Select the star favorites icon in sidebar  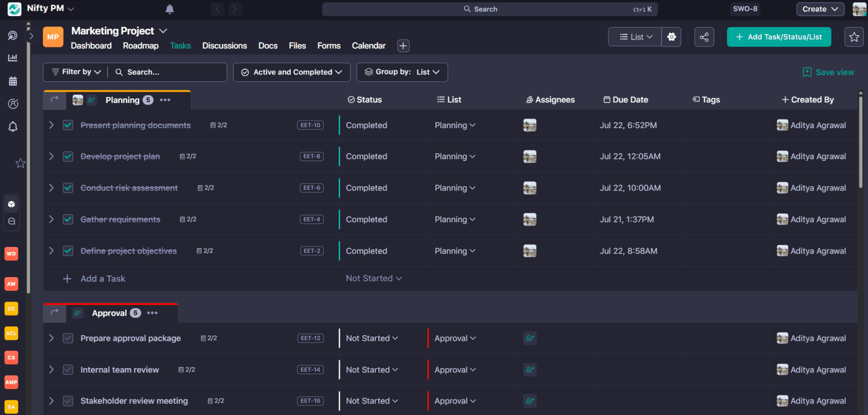tap(20, 163)
